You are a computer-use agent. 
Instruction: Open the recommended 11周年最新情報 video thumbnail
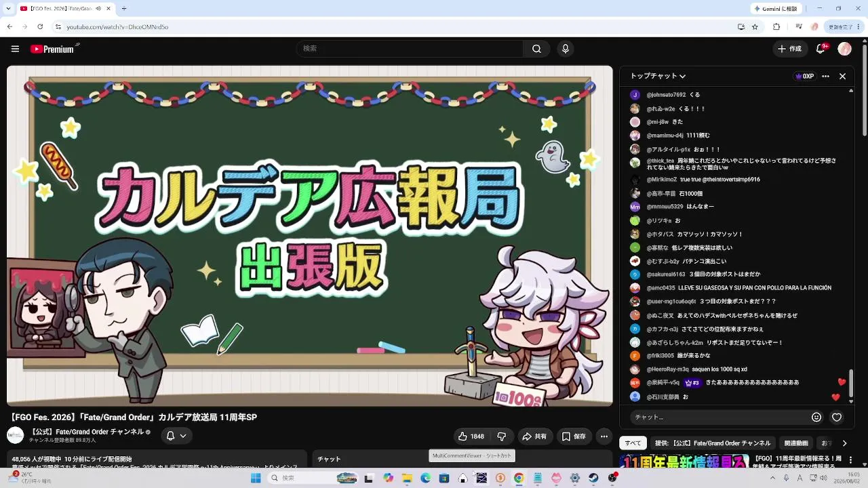[686, 461]
